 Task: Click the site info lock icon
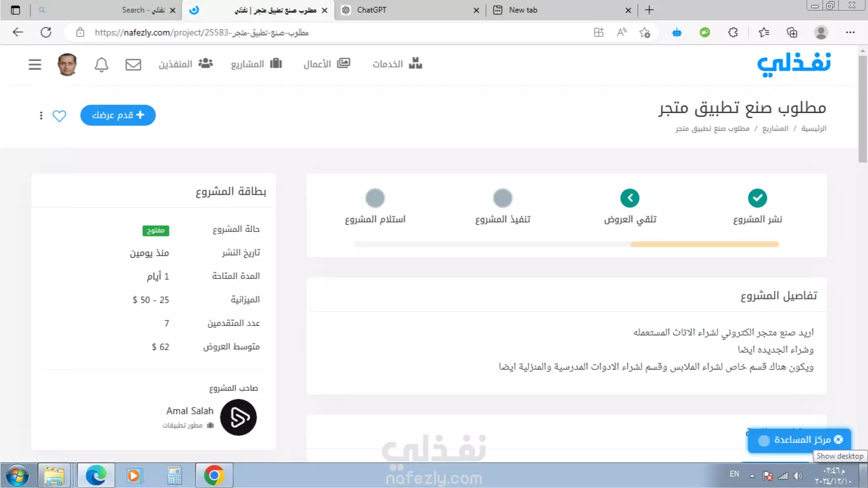(x=80, y=32)
